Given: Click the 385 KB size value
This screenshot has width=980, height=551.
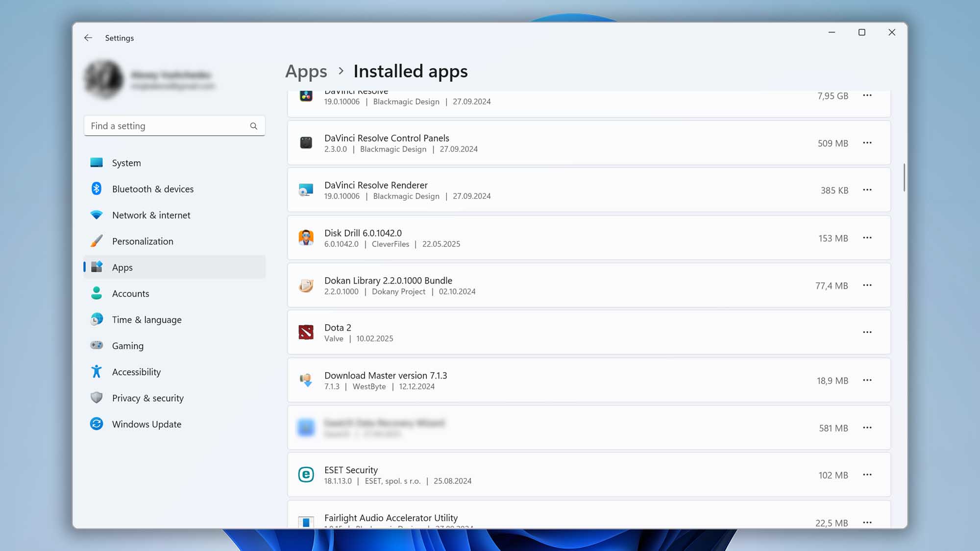Looking at the screenshot, I should point(834,190).
